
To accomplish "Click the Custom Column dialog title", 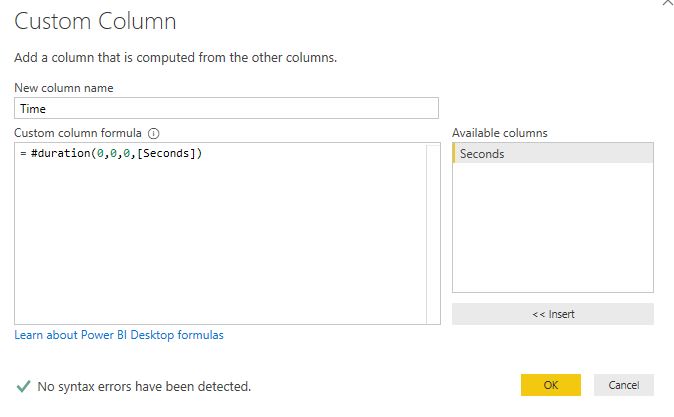I will pyautogui.click(x=95, y=21).
